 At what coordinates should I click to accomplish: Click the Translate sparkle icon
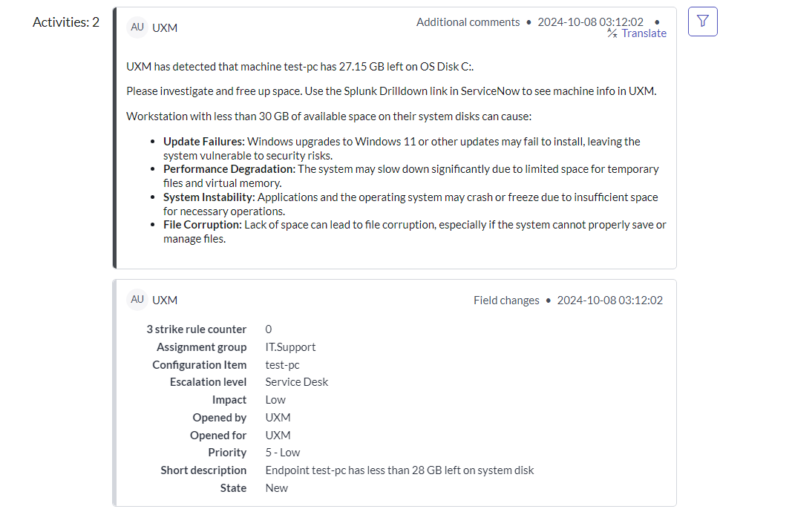pyautogui.click(x=612, y=33)
